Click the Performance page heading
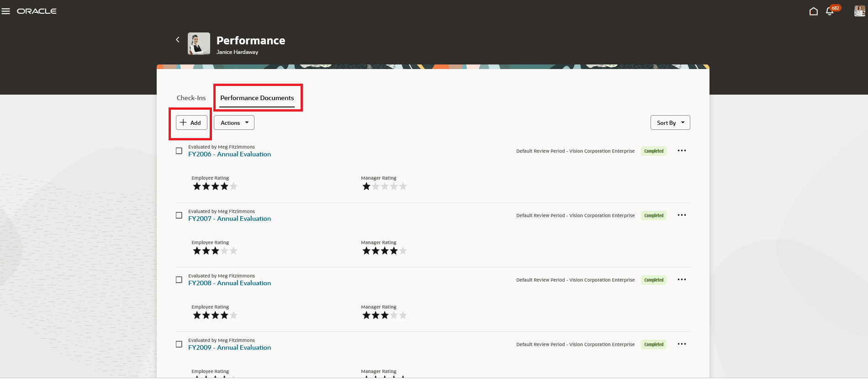The width and height of the screenshot is (868, 379). click(x=251, y=41)
